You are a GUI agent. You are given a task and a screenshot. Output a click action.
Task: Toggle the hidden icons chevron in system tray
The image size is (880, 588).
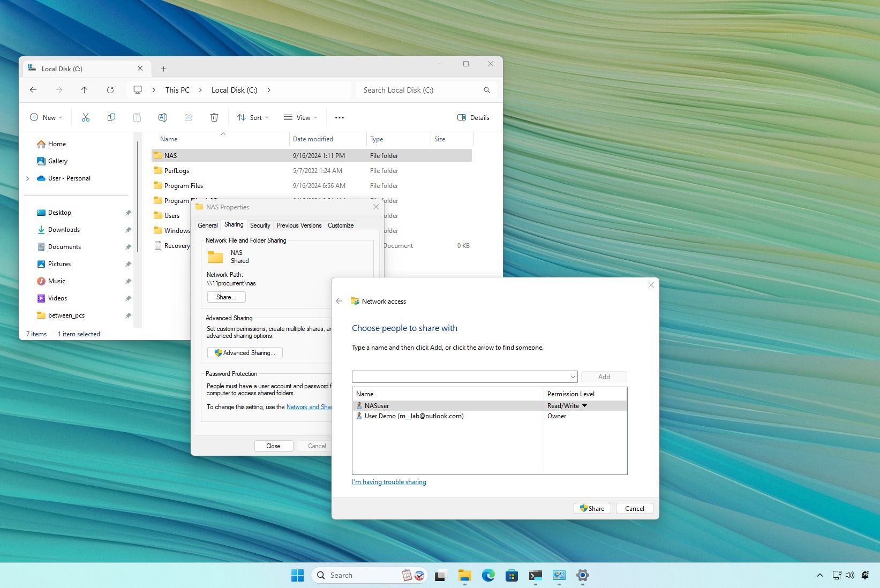(x=819, y=575)
